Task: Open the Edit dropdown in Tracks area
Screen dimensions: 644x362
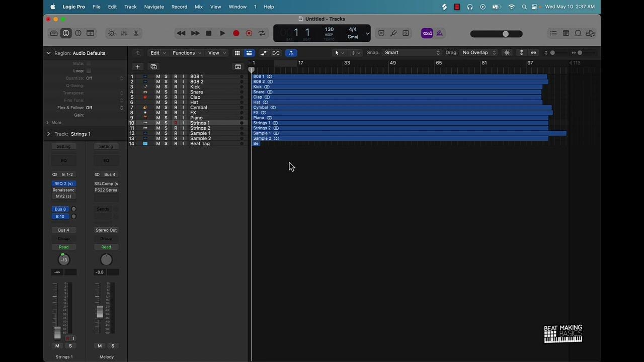Action: click(x=158, y=53)
